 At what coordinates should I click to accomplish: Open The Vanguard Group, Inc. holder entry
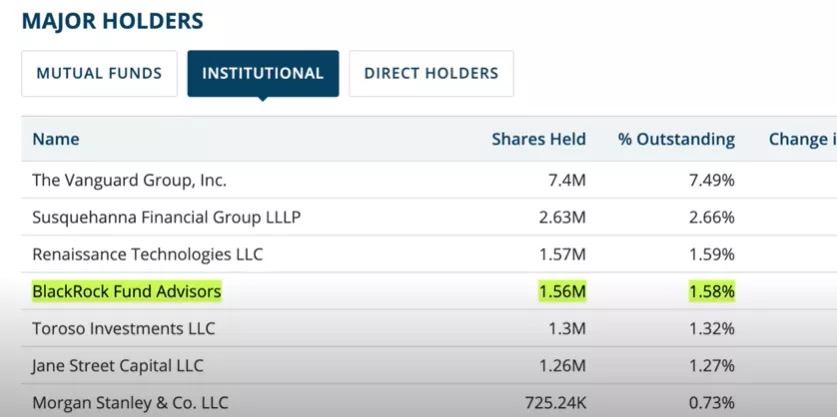tap(129, 181)
